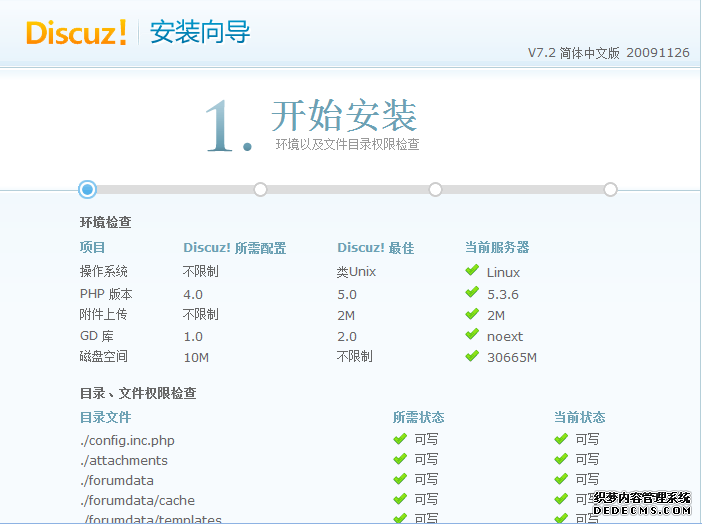
Task: Select the first active step circle
Action: (87, 189)
